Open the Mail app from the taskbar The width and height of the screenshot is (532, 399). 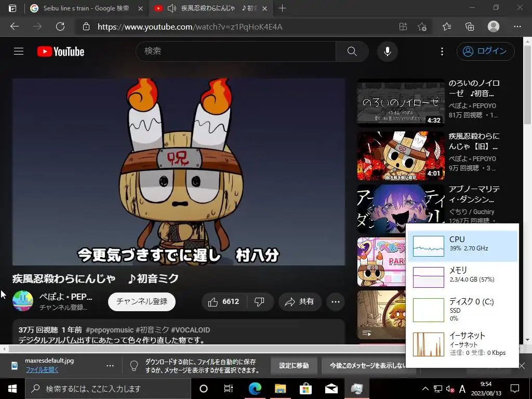(331, 389)
